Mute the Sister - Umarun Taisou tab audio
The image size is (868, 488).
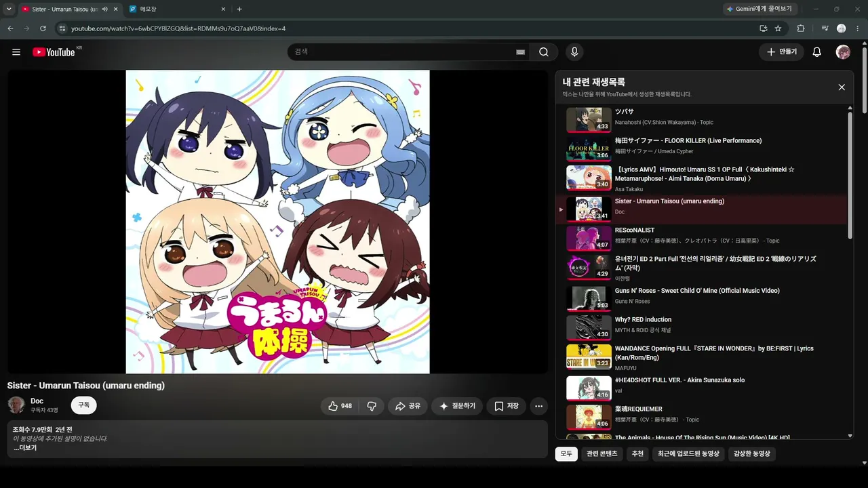coord(104,9)
